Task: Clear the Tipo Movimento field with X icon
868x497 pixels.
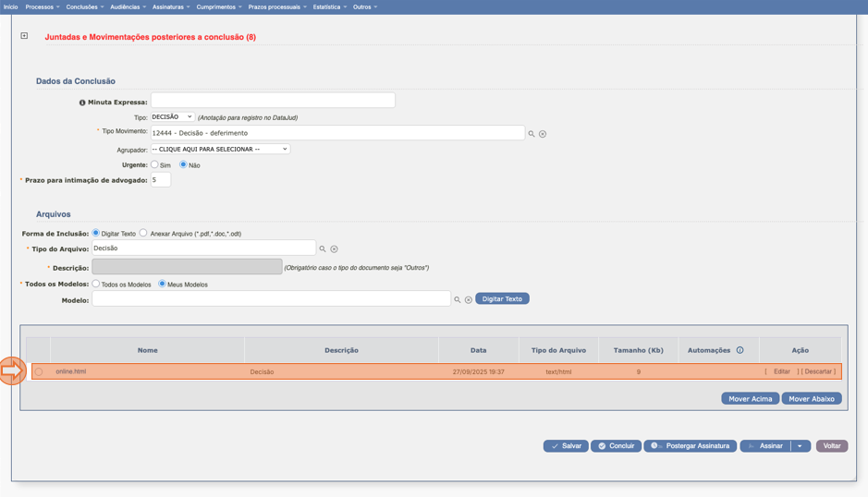Action: [543, 134]
